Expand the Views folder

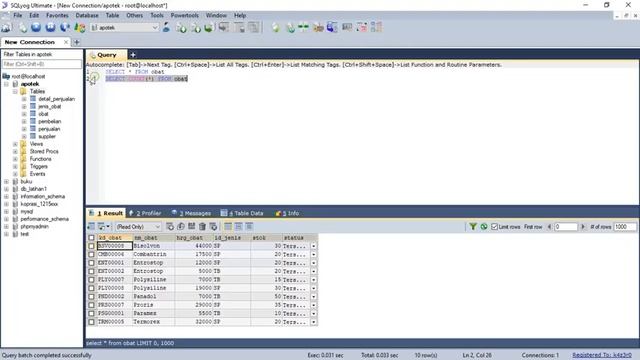click(x=15, y=144)
